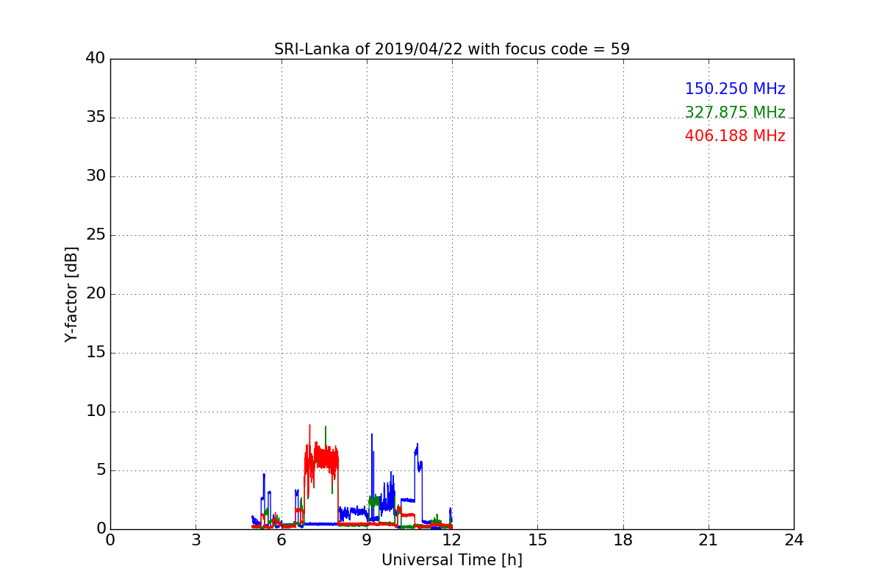Viewport: 882px width, 588px height.
Task: Select the red noisy plateau between 7 and 8 hours
Action: pos(322,459)
